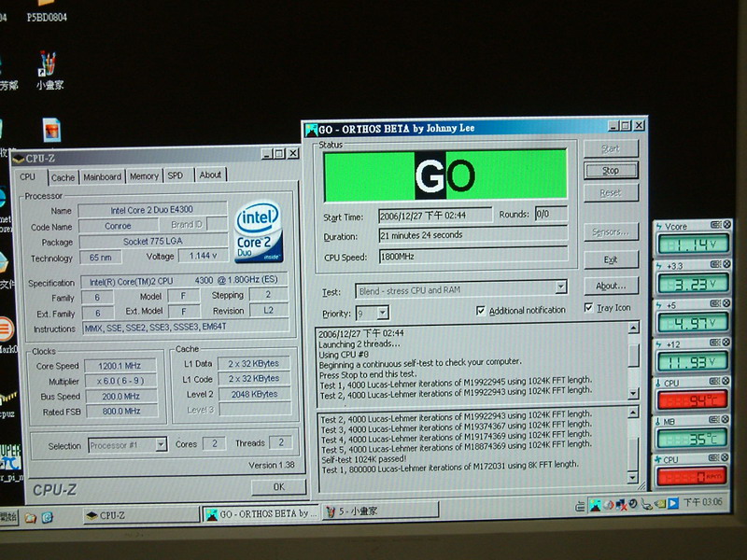Click the ORTHOS window title bar icon
Viewport: 747px width, 560px height.
(x=312, y=130)
